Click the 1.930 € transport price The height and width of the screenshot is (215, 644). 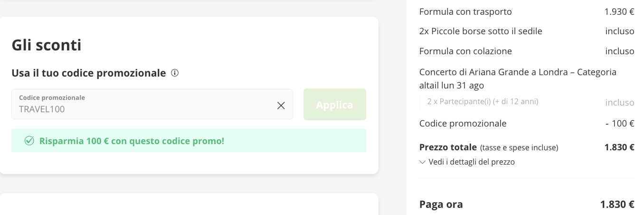point(619,12)
